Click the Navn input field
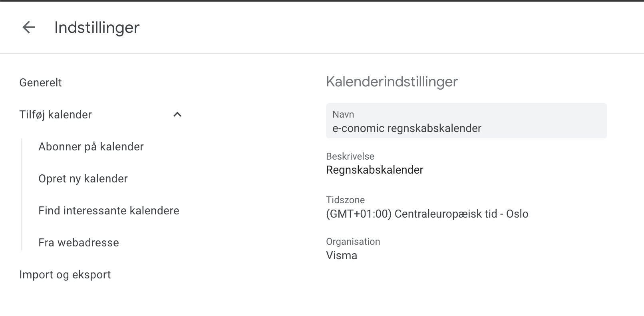 tap(467, 121)
